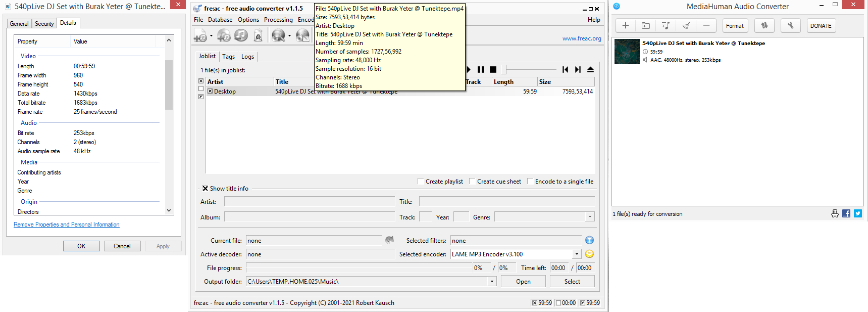Image resolution: width=868 pixels, height=312 pixels.
Task: Click the Twitter share icon in MediaHuman
Action: click(858, 213)
